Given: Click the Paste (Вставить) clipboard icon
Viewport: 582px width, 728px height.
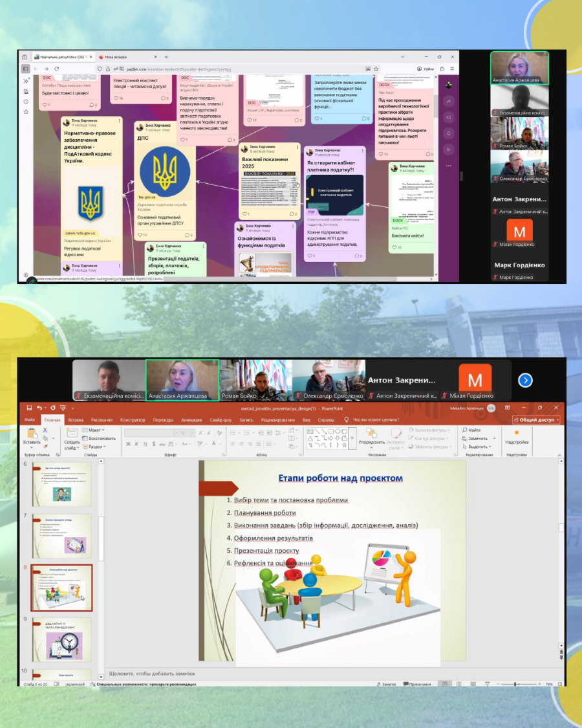Looking at the screenshot, I should pyautogui.click(x=31, y=435).
